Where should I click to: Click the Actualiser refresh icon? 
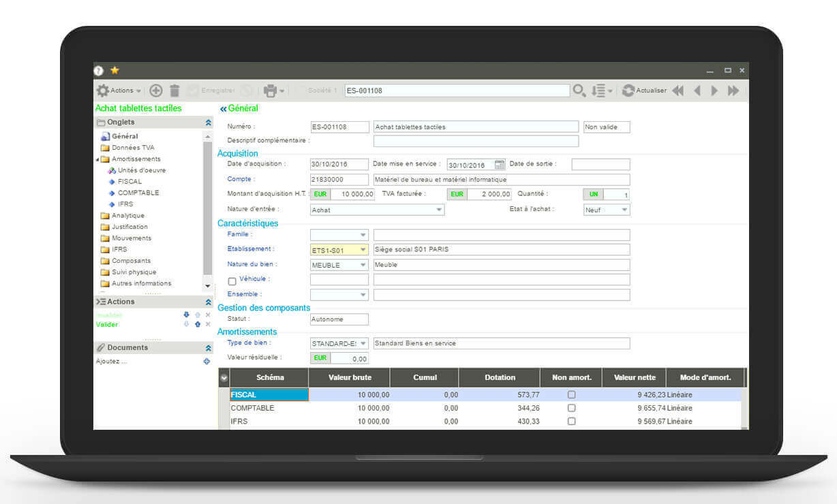pyautogui.click(x=628, y=89)
